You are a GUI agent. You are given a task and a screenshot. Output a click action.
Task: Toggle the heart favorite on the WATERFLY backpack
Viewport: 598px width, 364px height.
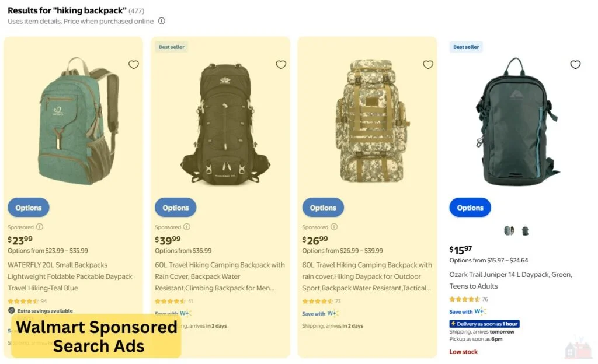[x=134, y=64]
